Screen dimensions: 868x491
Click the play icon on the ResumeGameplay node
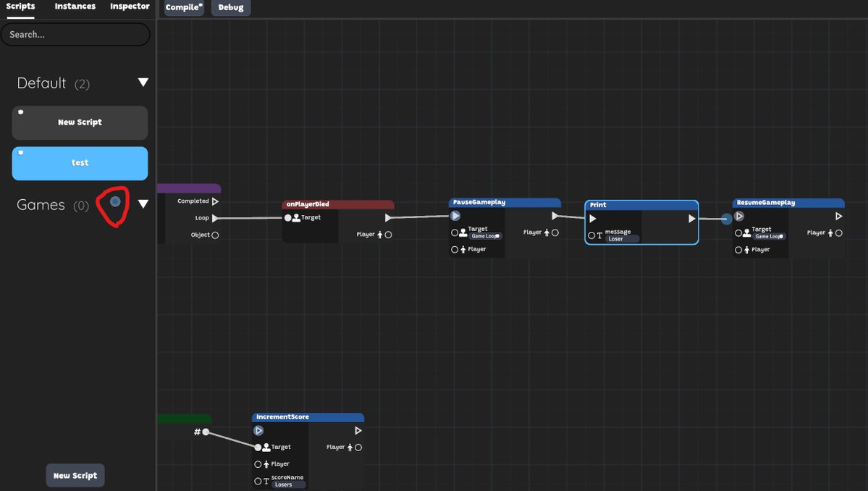[739, 215]
